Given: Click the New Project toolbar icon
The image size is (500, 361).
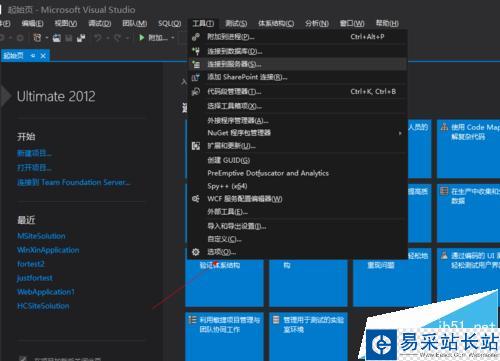Looking at the screenshot, I should pos(37,38).
